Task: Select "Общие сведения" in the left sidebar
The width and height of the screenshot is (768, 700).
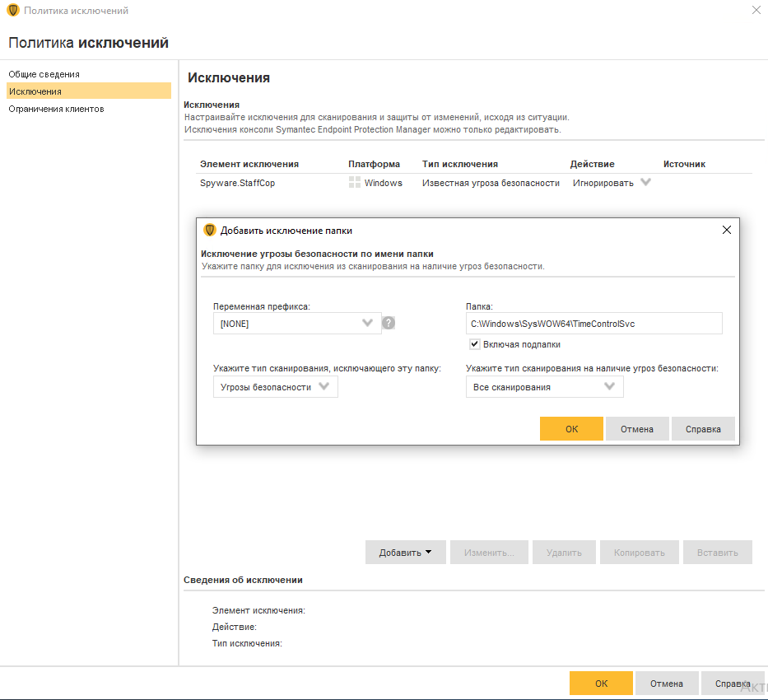Action: (x=44, y=74)
